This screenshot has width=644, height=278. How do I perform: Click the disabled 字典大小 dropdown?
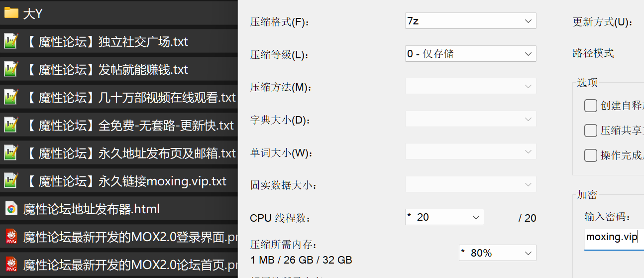[471, 119]
